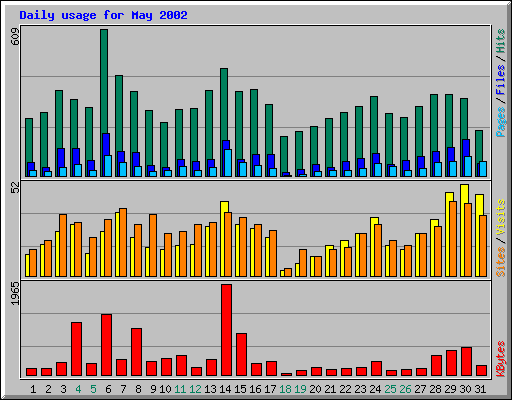Select the red KBytes bar for day 4

click(76, 349)
